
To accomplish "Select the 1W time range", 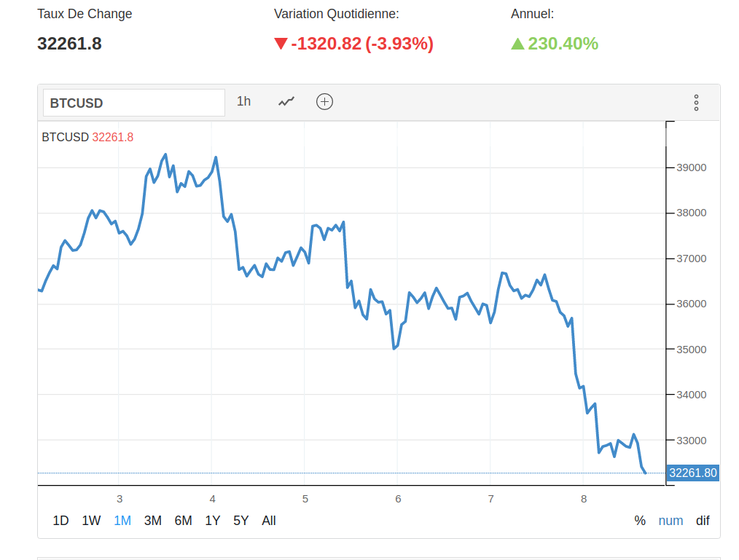I will tap(91, 521).
